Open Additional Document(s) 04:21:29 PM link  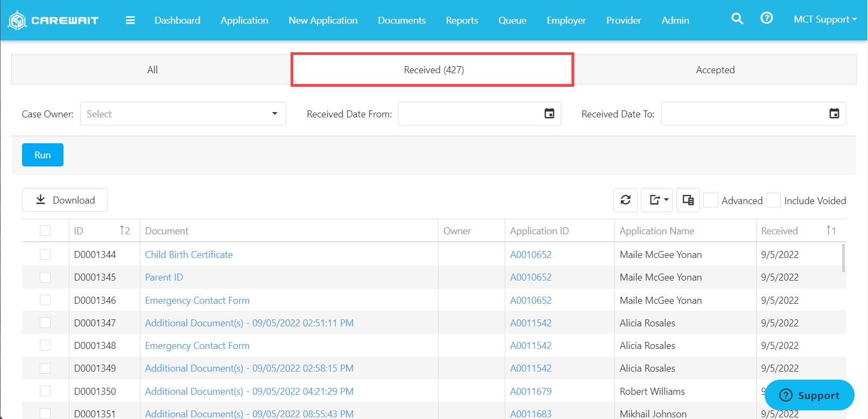[249, 391]
